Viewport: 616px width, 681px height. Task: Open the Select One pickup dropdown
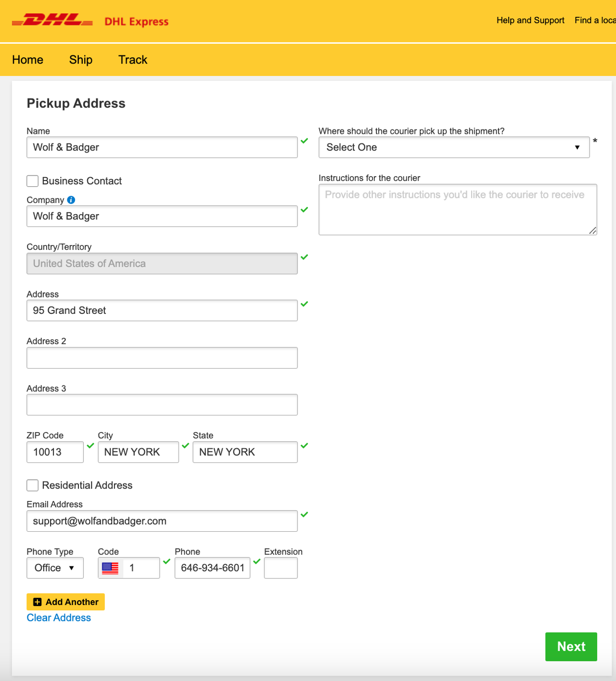454,147
